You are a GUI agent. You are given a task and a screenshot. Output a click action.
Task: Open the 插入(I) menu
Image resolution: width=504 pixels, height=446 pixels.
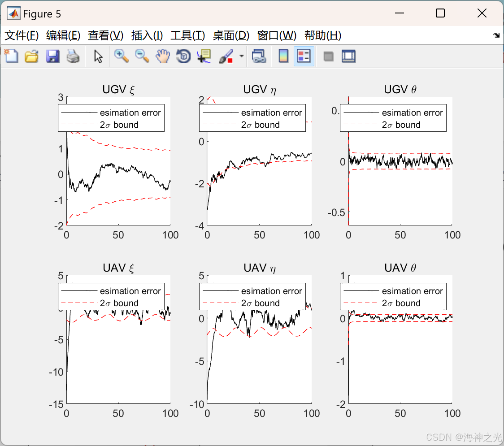147,35
